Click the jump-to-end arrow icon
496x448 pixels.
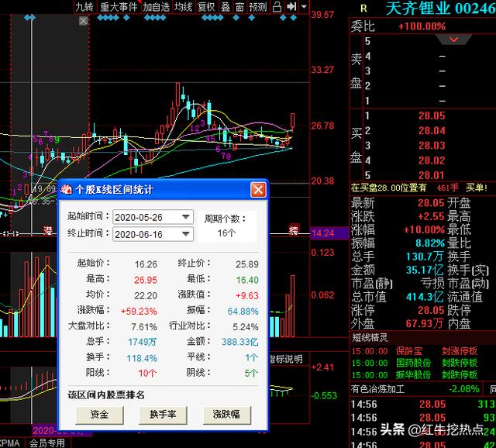291,7
